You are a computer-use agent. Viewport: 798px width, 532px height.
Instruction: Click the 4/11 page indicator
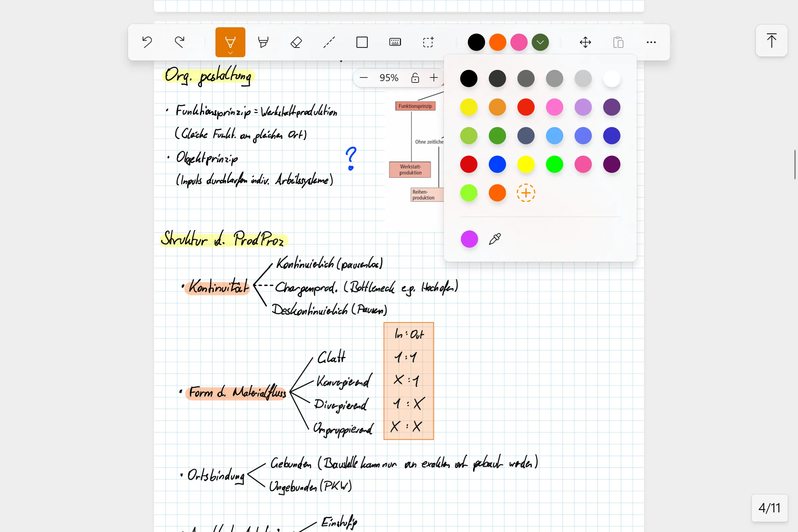769,508
